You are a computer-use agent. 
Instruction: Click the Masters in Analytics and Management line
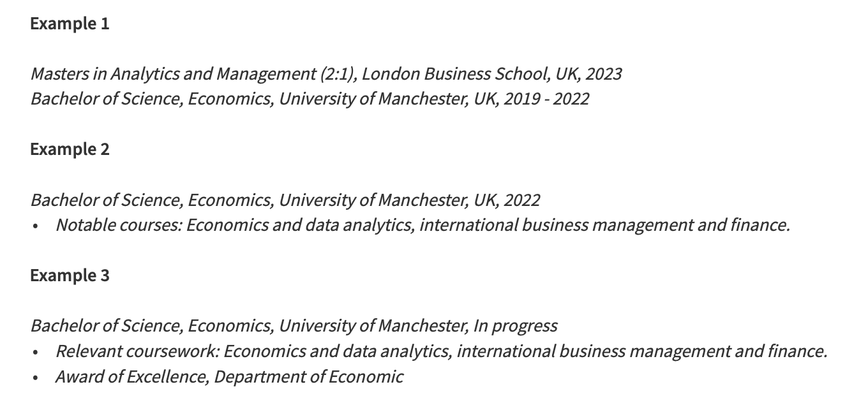click(326, 74)
